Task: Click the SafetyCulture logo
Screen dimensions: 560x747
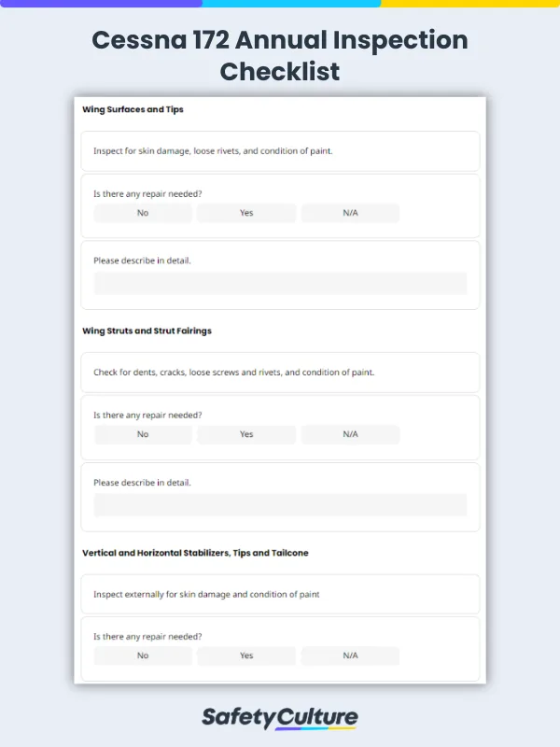Action: point(280,717)
